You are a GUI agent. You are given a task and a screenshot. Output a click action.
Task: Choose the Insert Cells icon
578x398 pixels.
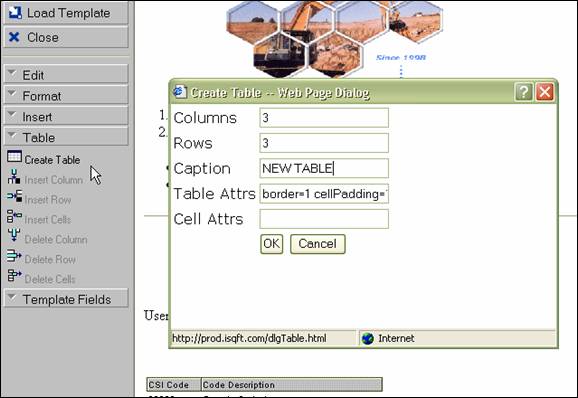14,216
